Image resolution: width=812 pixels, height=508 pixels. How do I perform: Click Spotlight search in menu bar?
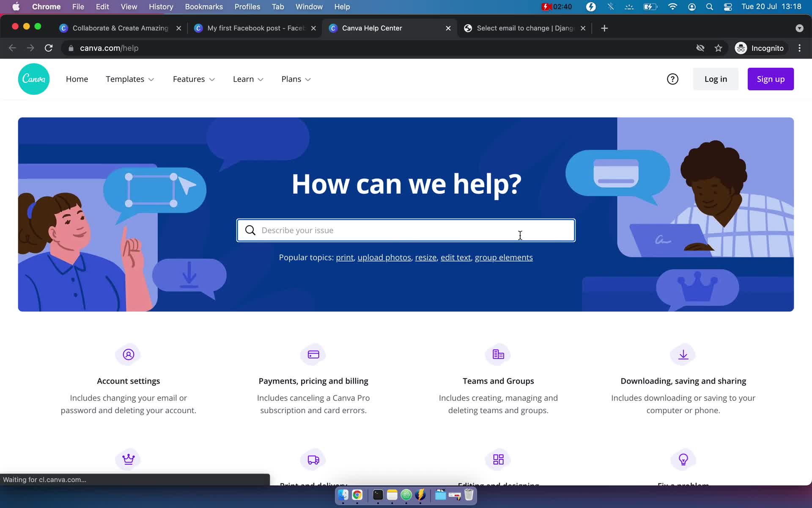[x=710, y=7]
